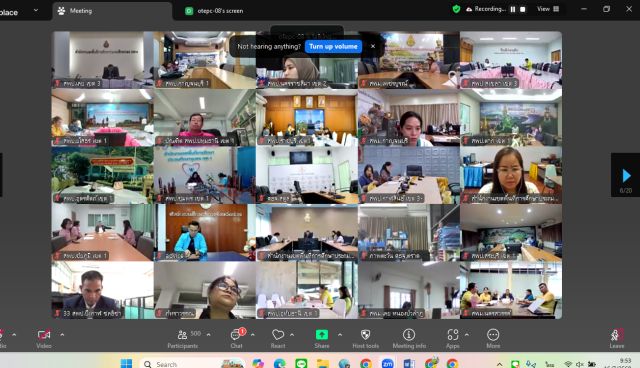Start sharing with green Share button
The width and height of the screenshot is (640, 368).
pyautogui.click(x=322, y=339)
